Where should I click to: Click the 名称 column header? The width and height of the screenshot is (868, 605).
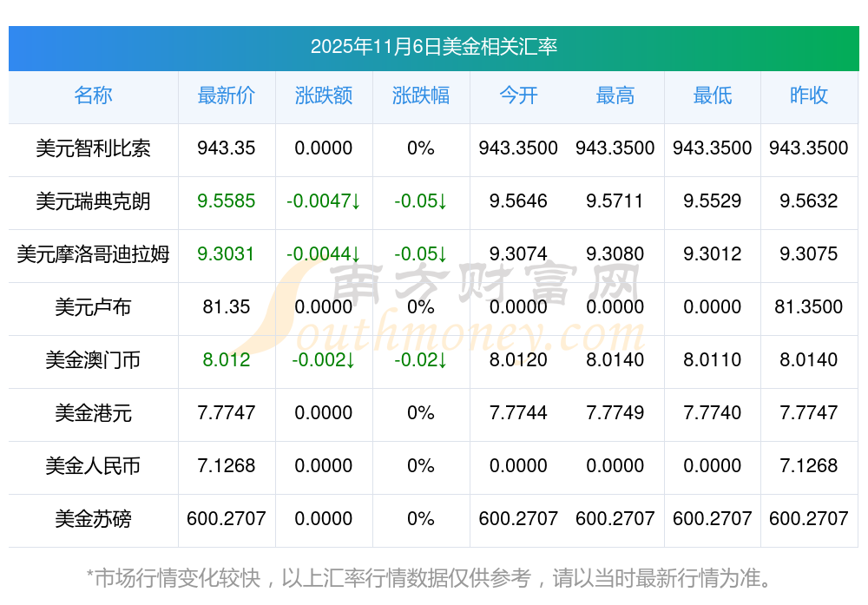(93, 95)
